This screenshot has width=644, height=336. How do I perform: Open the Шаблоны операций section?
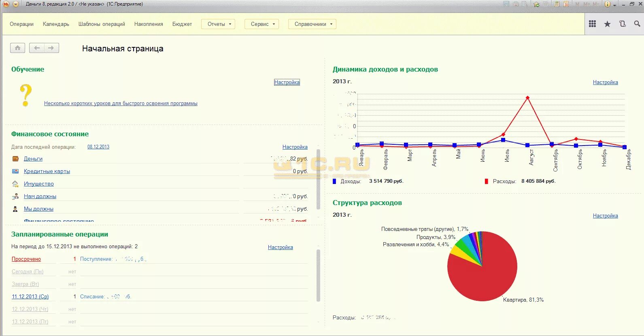[102, 24]
